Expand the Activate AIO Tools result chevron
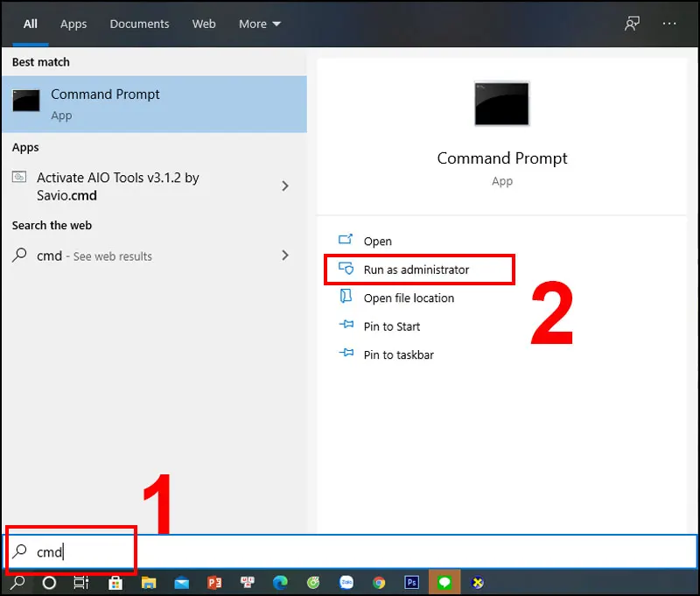 pyautogui.click(x=284, y=186)
